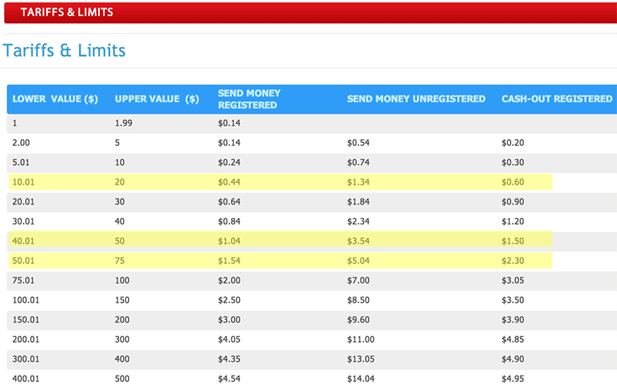This screenshot has height=384, width=617.
Task: Select registered fee $4.35
Action: (x=229, y=359)
